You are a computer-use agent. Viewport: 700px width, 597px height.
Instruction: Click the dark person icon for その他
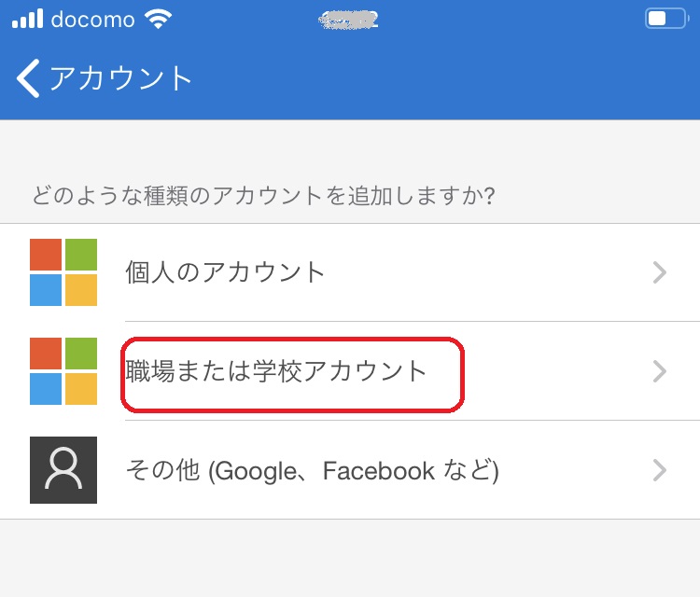coord(63,470)
